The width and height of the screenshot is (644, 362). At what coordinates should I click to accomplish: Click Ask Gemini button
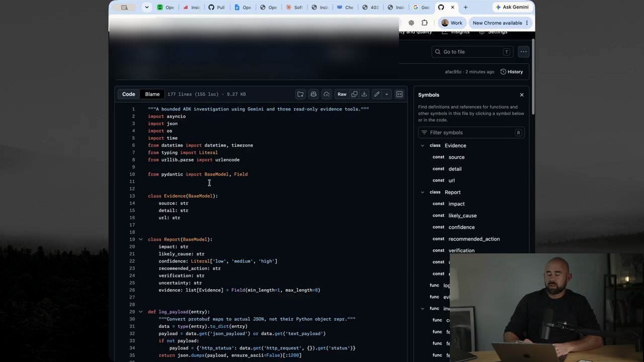coord(512,7)
